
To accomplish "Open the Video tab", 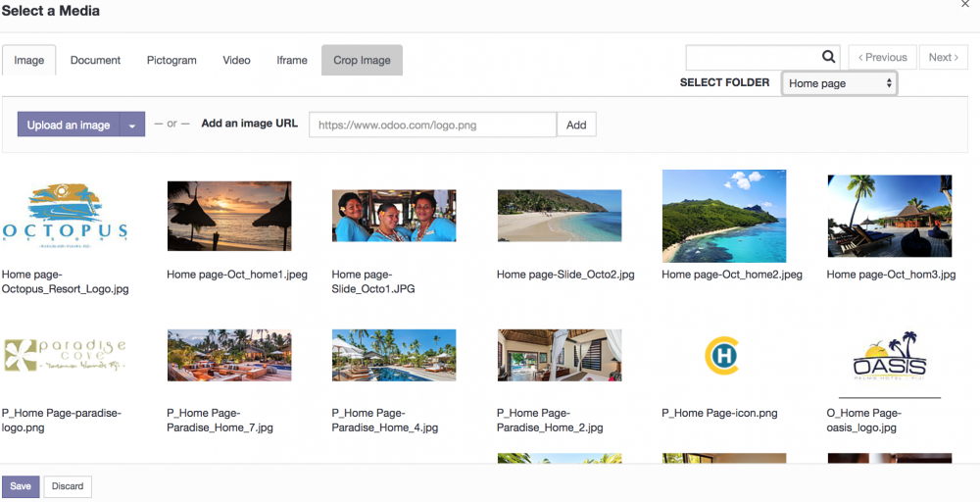I will pos(237,60).
